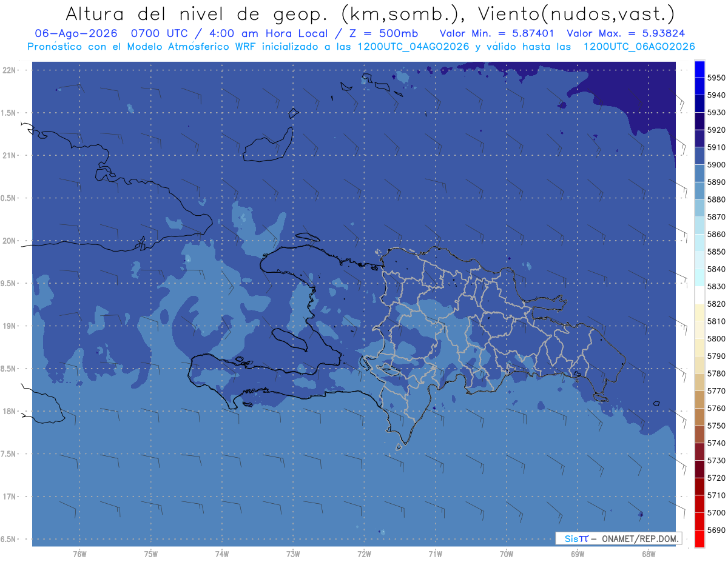Select the 'Valor Min. = 5.87401' value
The width and height of the screenshot is (728, 562).
tap(497, 33)
